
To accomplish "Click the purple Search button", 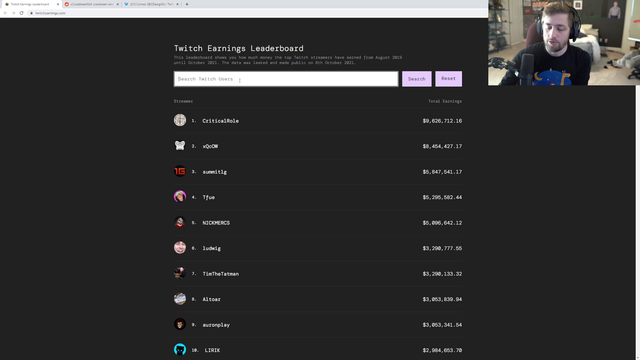I will [417, 79].
